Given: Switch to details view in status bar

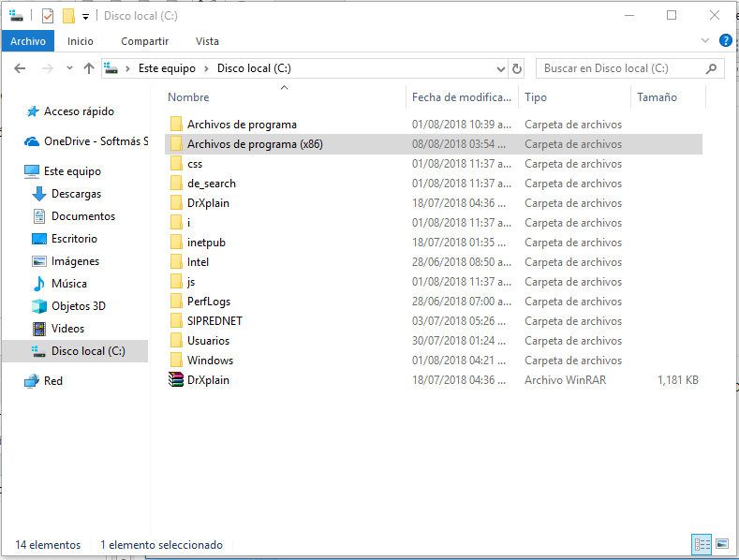Looking at the screenshot, I should coord(702,544).
